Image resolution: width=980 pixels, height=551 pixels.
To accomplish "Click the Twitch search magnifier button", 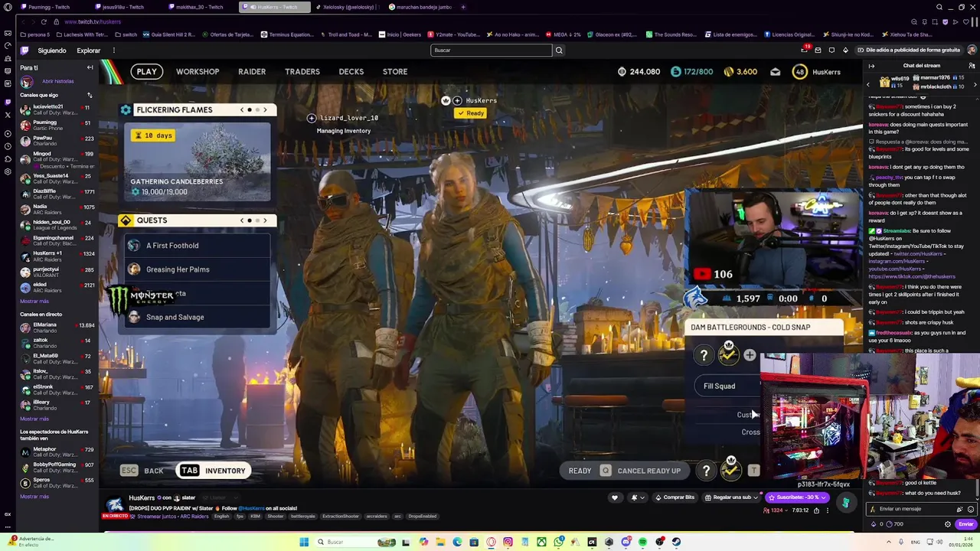I will coord(559,51).
